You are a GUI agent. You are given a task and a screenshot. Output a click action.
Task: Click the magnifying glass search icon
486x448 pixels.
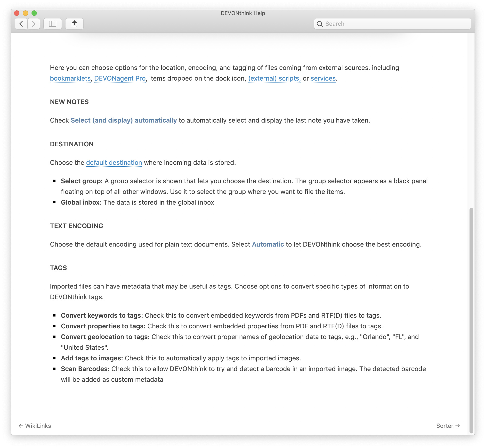(320, 24)
